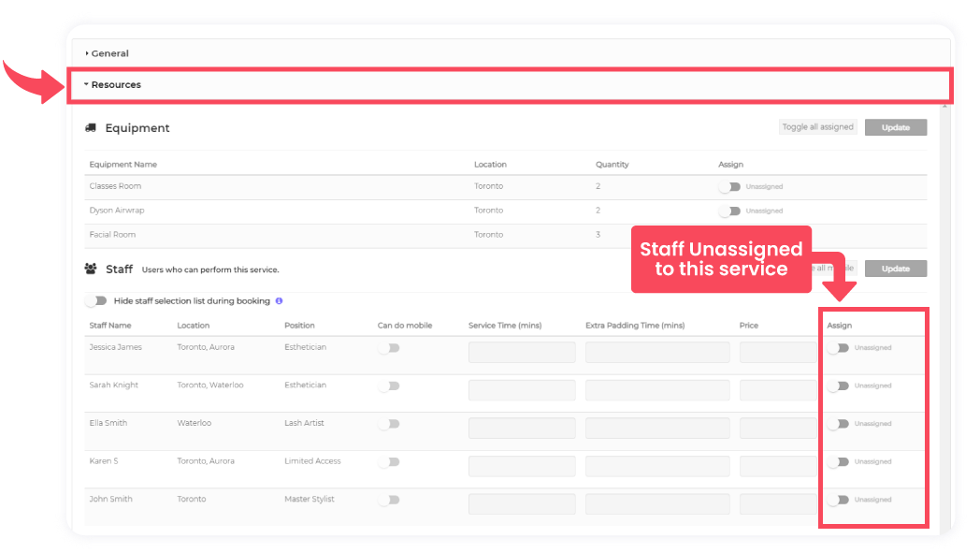Click Price field for Ella Smith
The height and width of the screenshot is (553, 980).
(x=778, y=428)
